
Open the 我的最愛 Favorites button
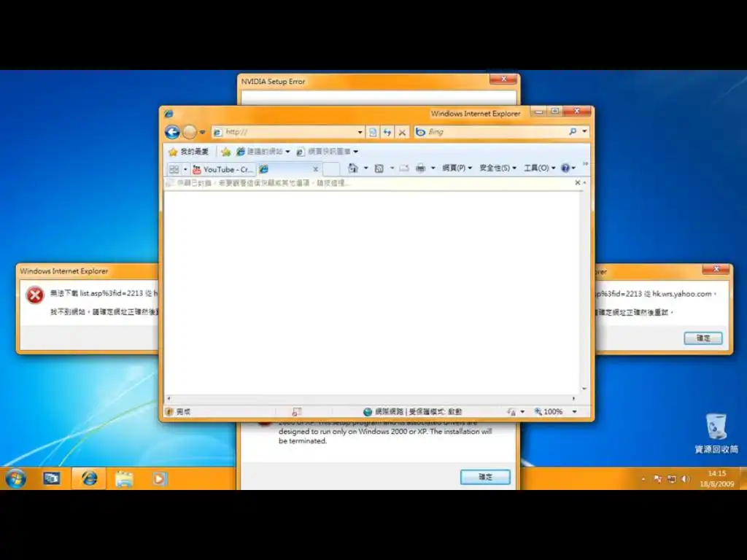coord(189,152)
